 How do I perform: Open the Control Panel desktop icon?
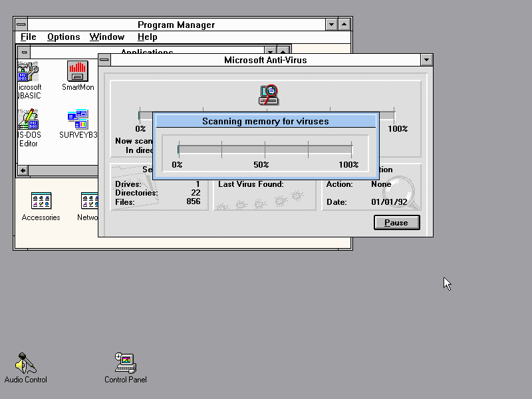click(125, 363)
